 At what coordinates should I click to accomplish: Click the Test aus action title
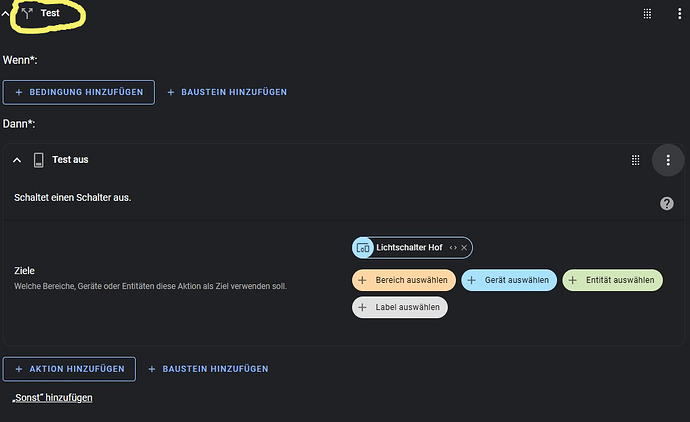(70, 160)
